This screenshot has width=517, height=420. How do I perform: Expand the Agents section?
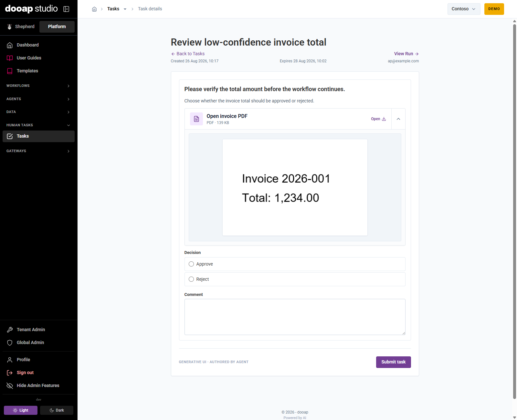(38, 99)
